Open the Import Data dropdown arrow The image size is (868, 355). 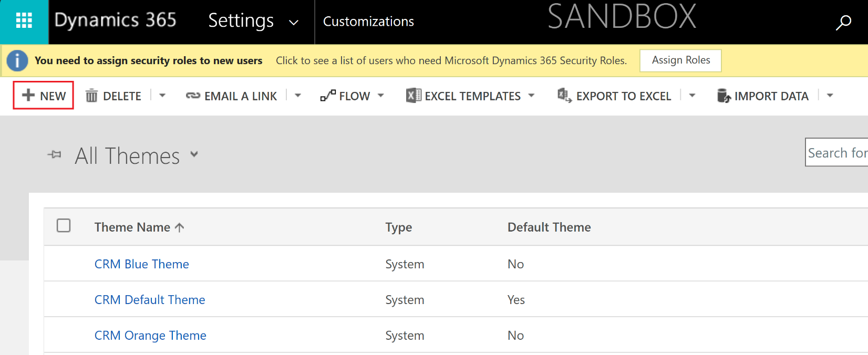[830, 96]
